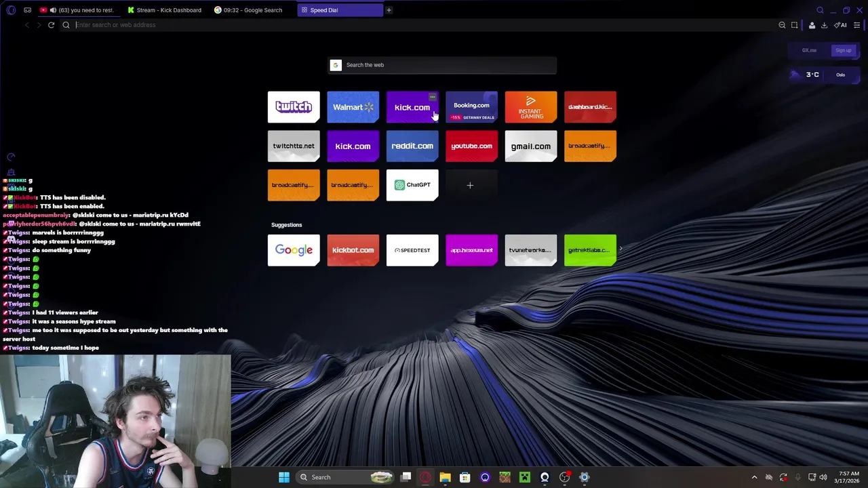Open the downloads icon
868x488 pixels.
click(824, 25)
